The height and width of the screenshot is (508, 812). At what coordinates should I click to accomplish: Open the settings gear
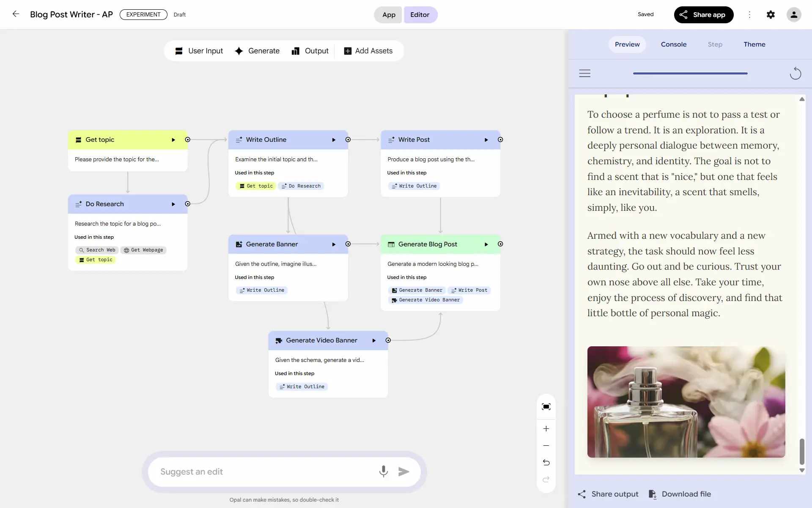tap(771, 15)
